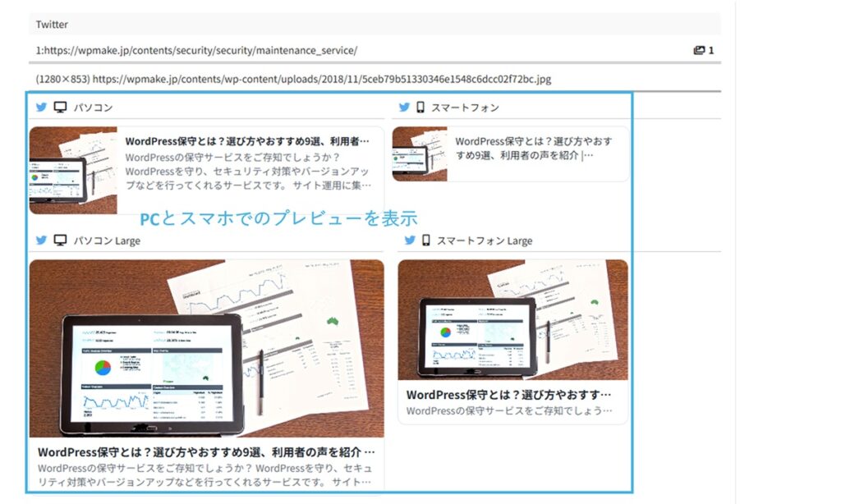This screenshot has width=841, height=504.
Task: Select the monitor icon for パソコン Large
Action: click(x=58, y=241)
